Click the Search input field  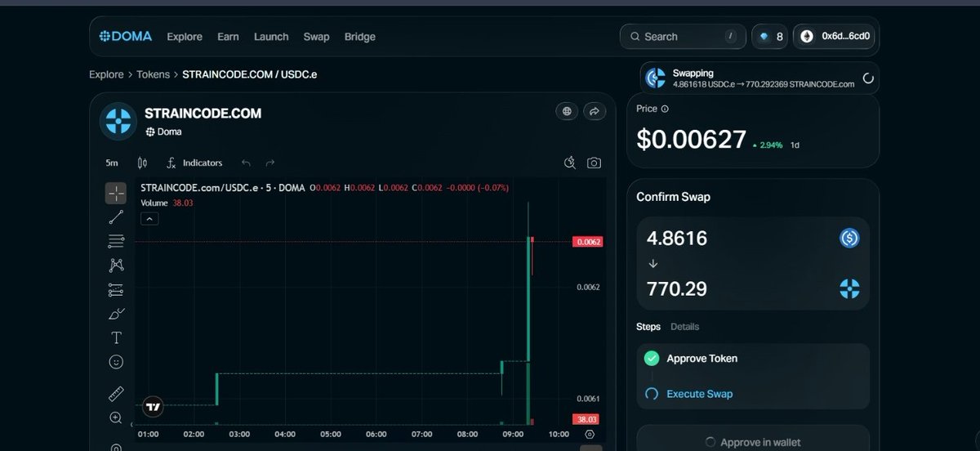(682, 37)
